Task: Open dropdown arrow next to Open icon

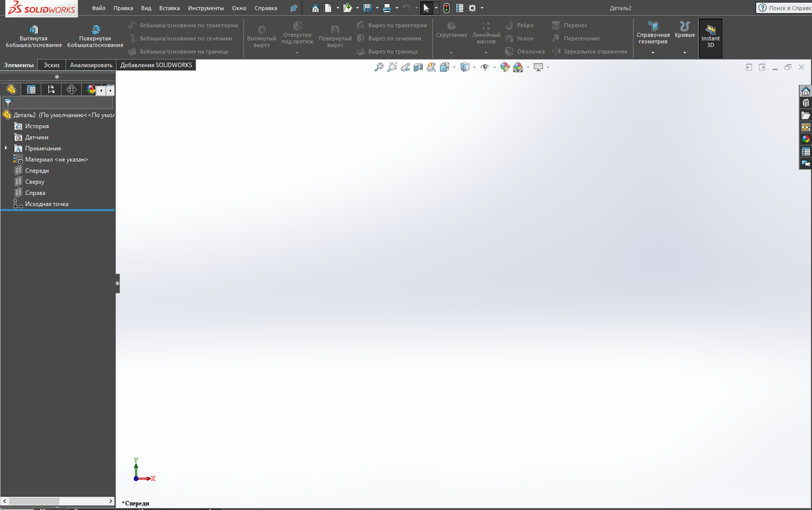Action: [x=357, y=8]
